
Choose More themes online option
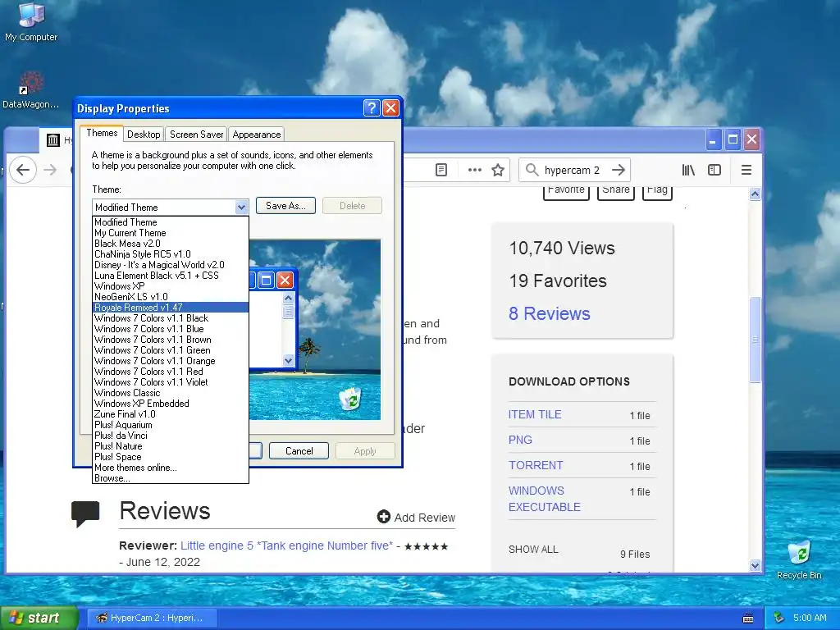(171, 468)
